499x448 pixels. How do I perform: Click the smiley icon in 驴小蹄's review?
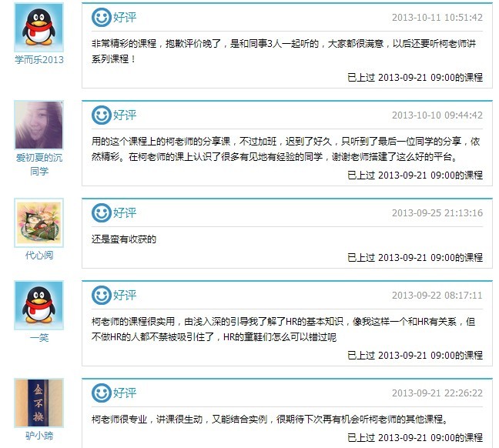101,393
